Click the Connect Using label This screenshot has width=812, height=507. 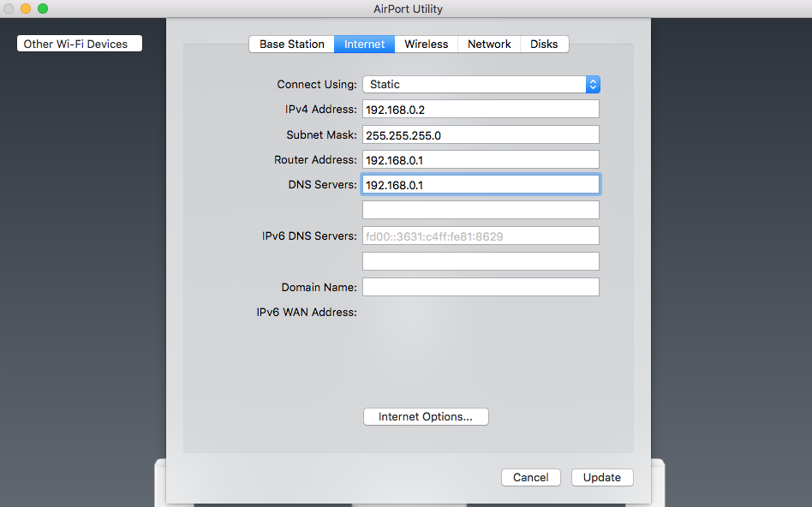point(317,85)
